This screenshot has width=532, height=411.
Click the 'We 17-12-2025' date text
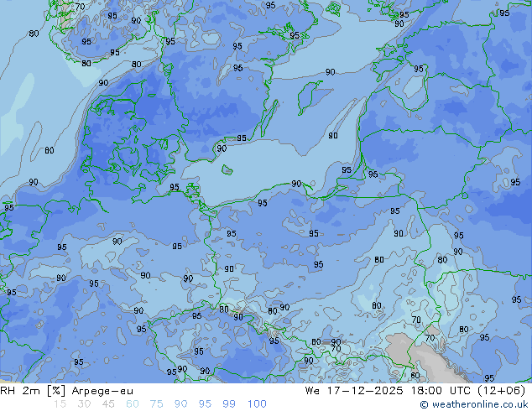[x=354, y=391]
